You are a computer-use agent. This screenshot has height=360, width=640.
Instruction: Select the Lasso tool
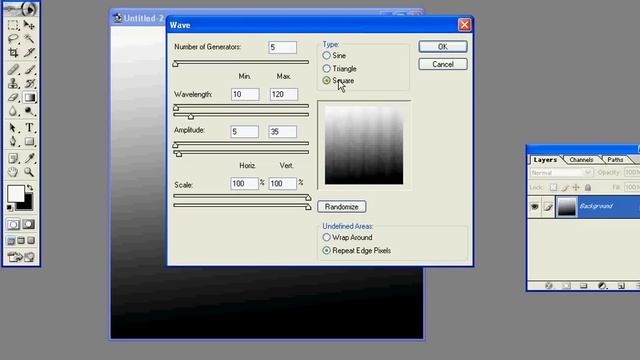(13, 39)
